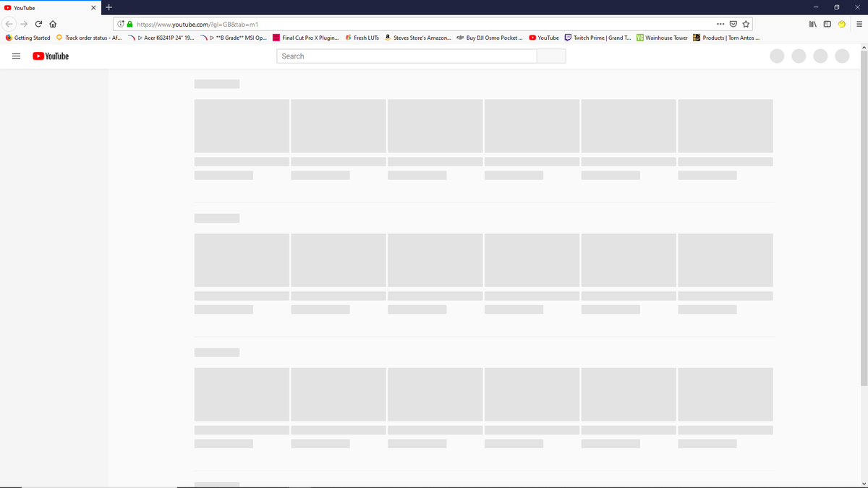Click the search submit button beside Search box
This screenshot has width=868, height=488.
[x=551, y=56]
